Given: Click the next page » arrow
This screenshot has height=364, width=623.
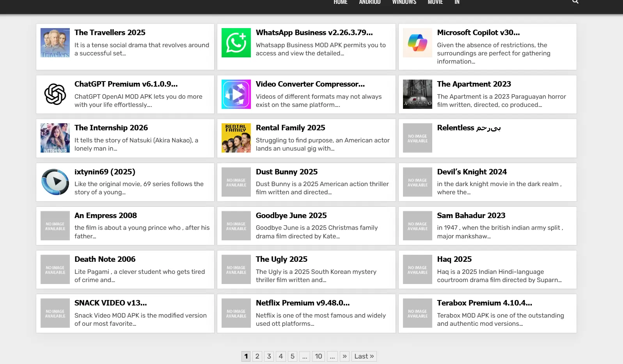Looking at the screenshot, I should [344, 356].
